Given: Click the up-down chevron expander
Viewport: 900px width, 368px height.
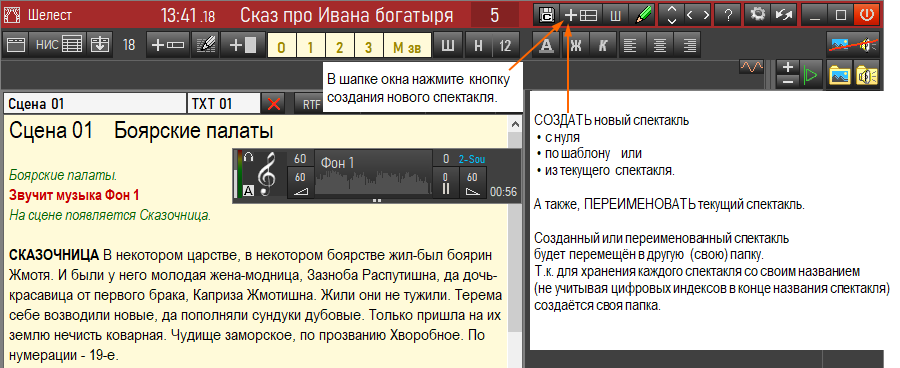Looking at the screenshot, I should coord(672,16).
